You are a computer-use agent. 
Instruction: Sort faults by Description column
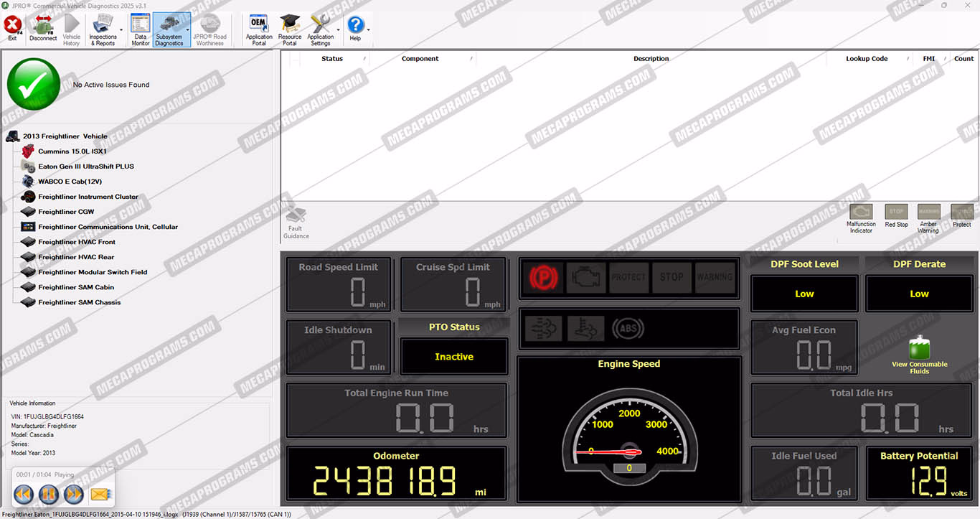tap(651, 59)
